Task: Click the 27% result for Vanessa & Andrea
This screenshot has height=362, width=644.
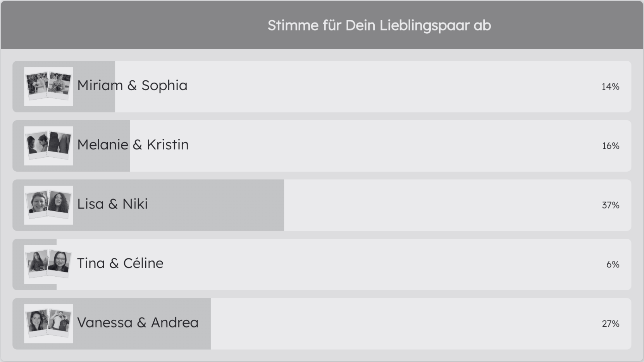Action: pyautogui.click(x=610, y=324)
